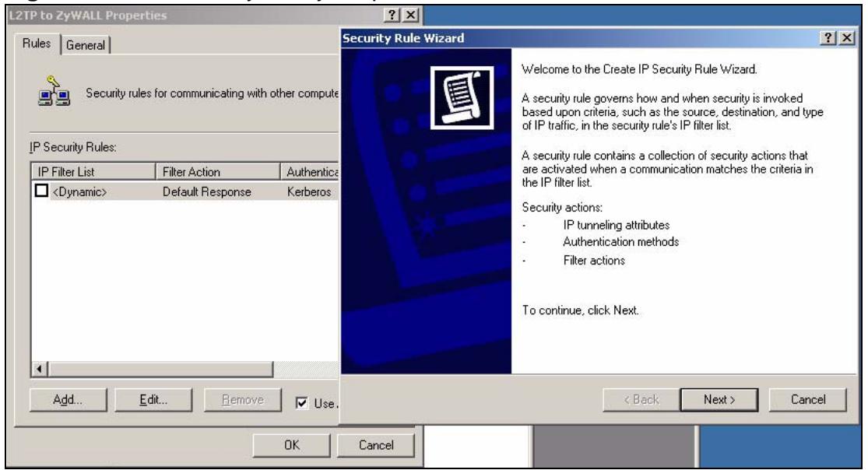Cancel the L2TP to ZyWALL Properties dialog

point(376,445)
